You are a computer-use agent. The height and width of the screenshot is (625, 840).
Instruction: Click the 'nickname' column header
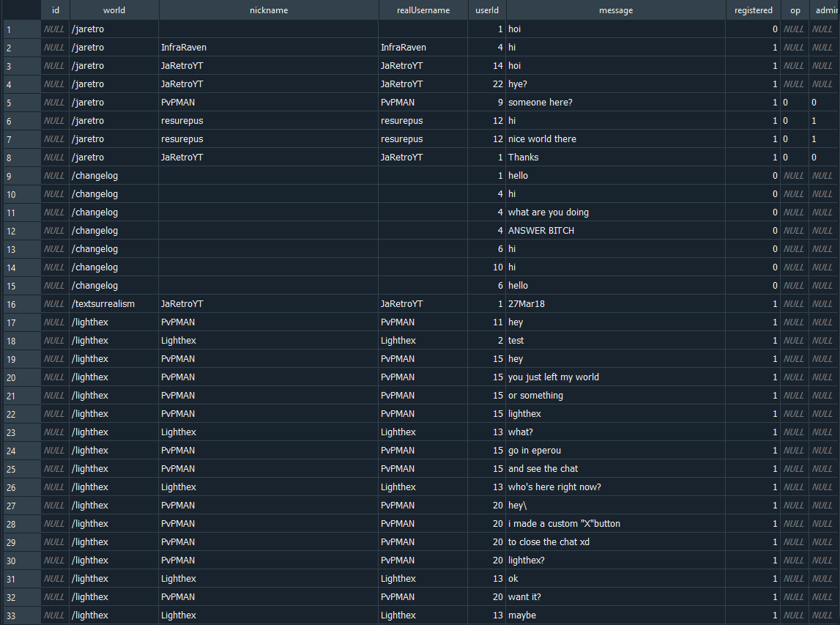tap(269, 10)
